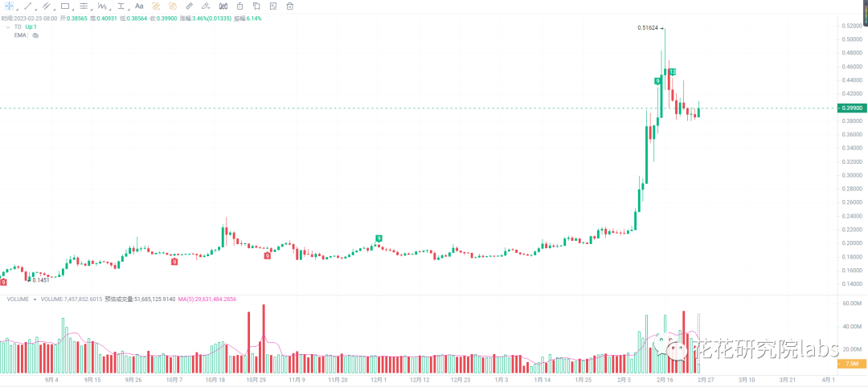Choose the parallel channel drawing tool

[46, 6]
